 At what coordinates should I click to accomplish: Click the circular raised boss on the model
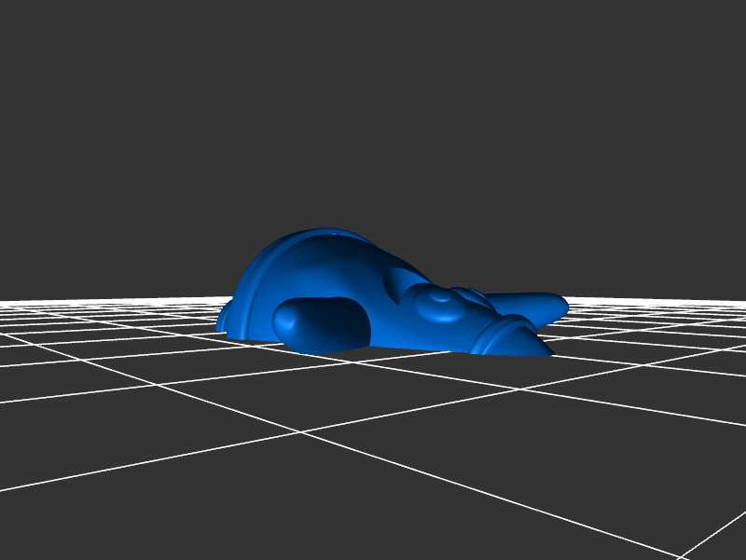[436, 305]
